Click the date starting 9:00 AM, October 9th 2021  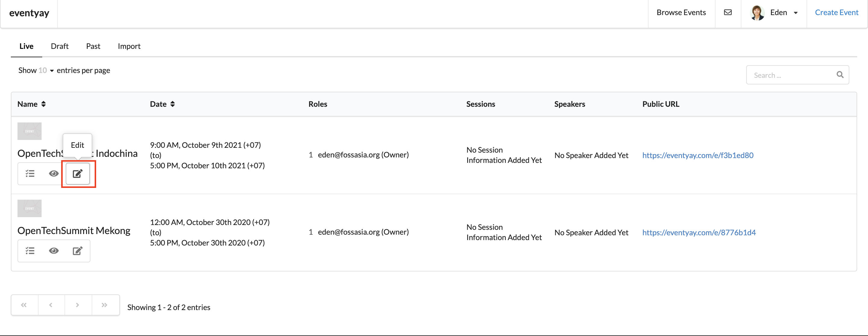pyautogui.click(x=205, y=145)
